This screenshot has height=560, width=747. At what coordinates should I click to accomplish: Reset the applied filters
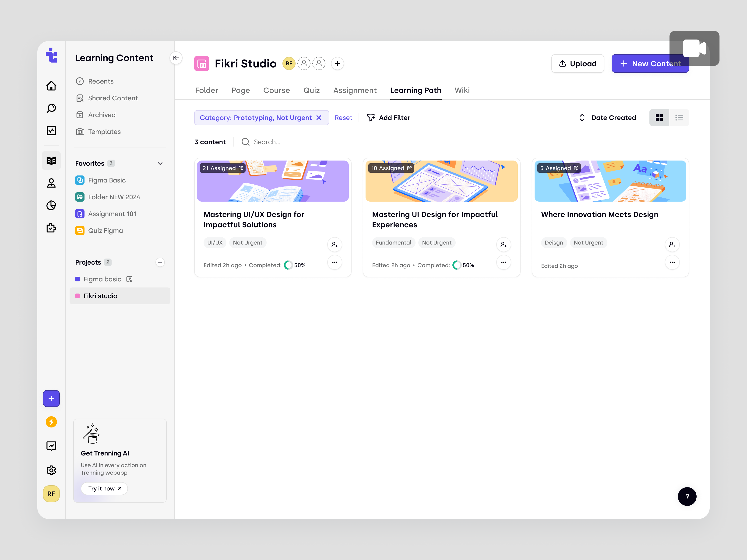[343, 117]
